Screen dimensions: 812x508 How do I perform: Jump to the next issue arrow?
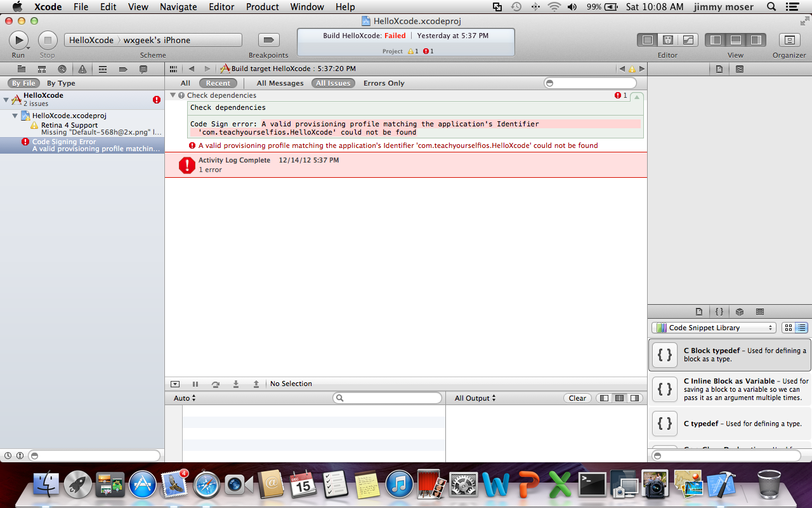tap(642, 69)
